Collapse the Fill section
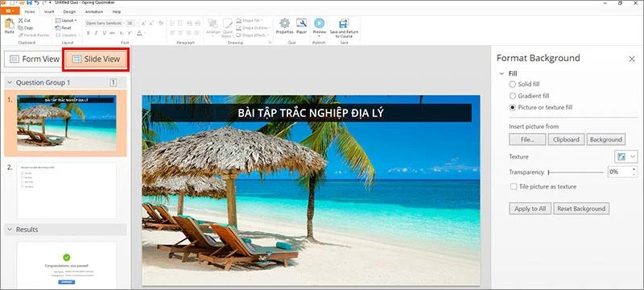This screenshot has height=290, width=644. click(501, 74)
